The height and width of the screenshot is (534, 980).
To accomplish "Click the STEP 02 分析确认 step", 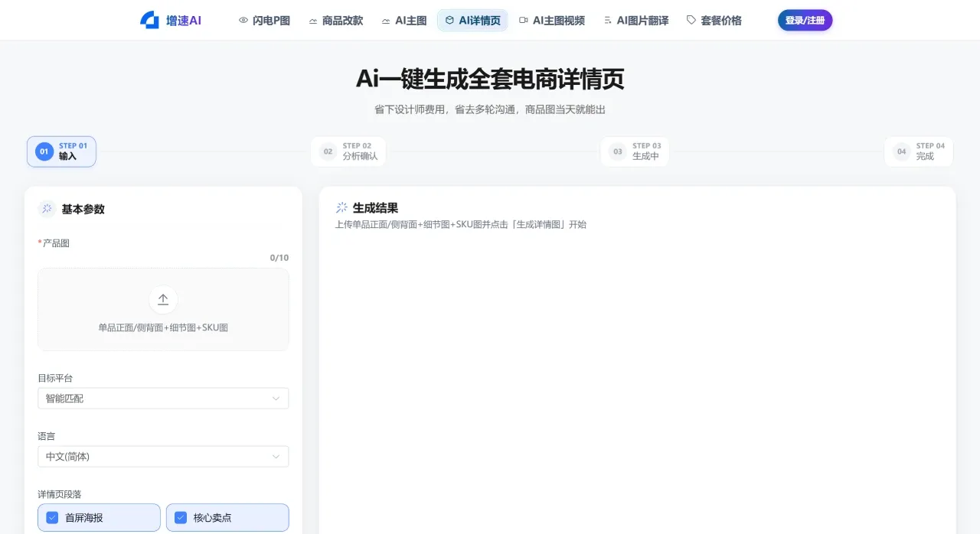I will (348, 151).
